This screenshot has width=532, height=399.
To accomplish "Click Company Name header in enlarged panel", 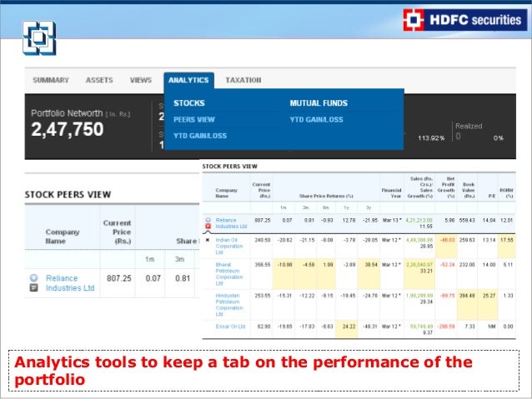I will (63, 237).
